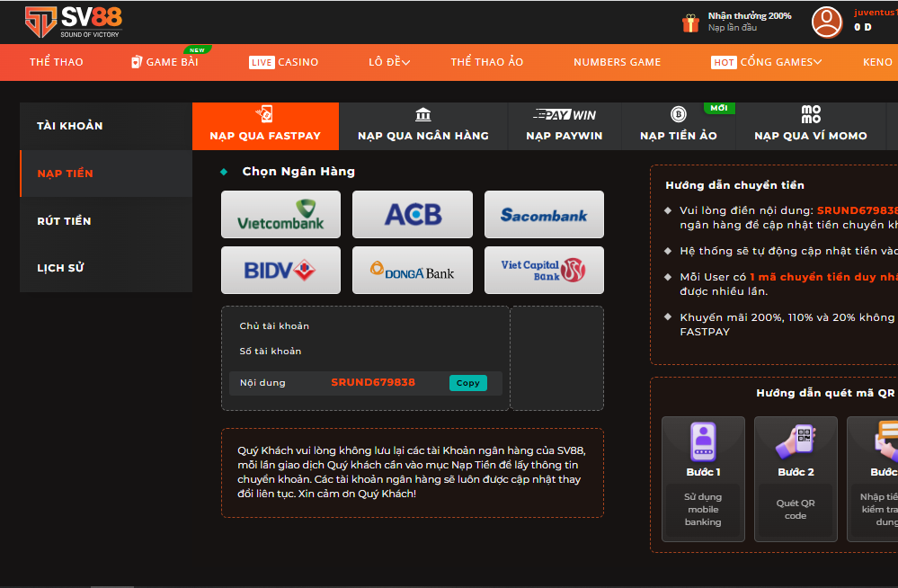This screenshot has width=898, height=588.
Task: Click the SRUND679838 code in Nội dung row
Action: (373, 382)
